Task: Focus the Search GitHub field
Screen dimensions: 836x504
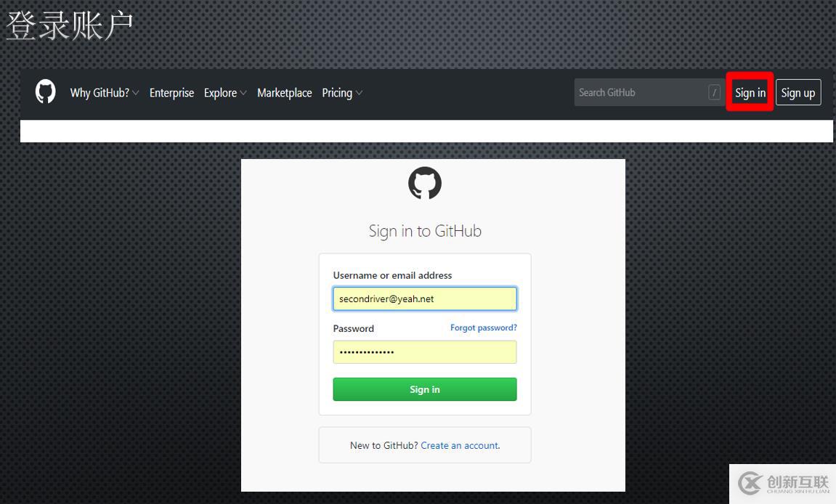Action: pos(649,92)
